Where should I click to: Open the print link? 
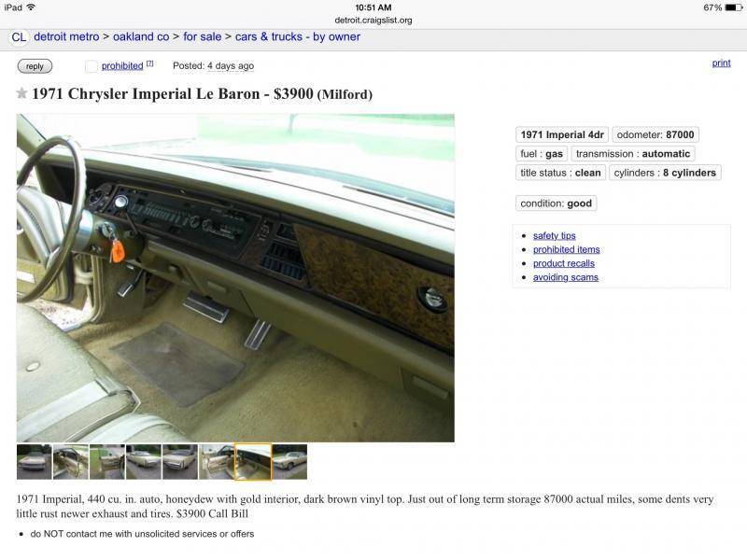(721, 63)
